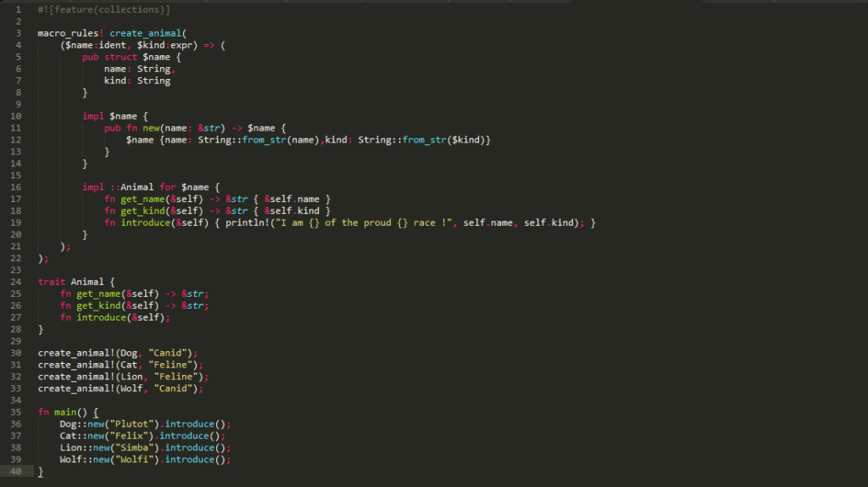The image size is (868, 487).
Task: Click 'fn main()' declaration
Action: point(63,412)
